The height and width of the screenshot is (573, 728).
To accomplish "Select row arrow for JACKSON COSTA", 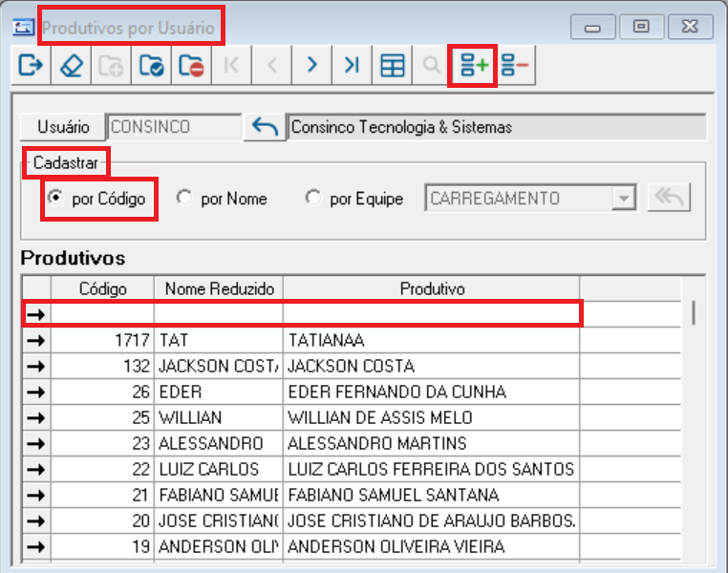I will (x=36, y=367).
